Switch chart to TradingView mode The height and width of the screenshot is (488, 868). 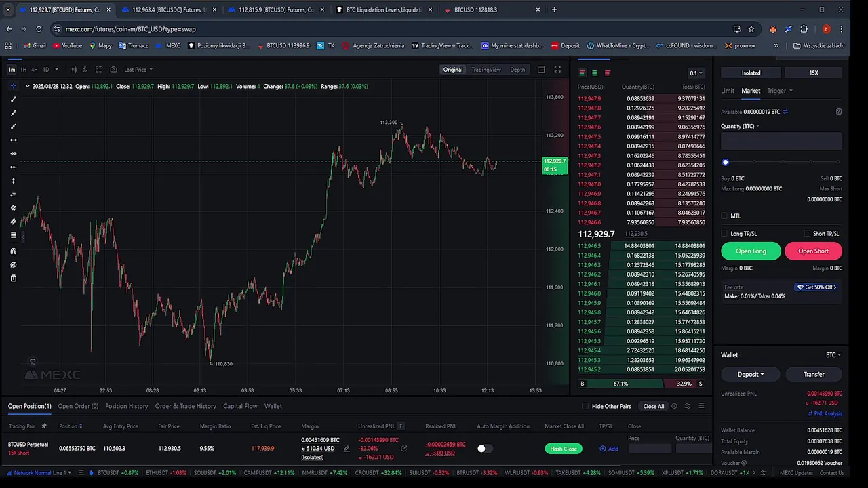(x=486, y=70)
